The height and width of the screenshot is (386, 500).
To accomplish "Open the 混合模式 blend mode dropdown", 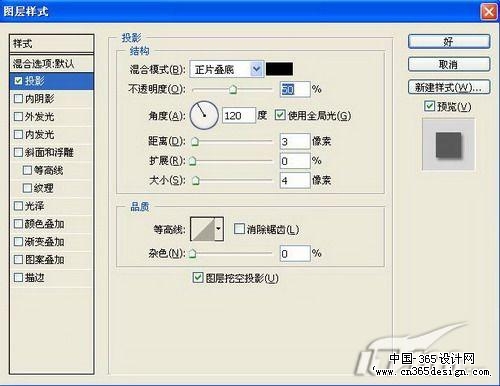I will coord(227,69).
